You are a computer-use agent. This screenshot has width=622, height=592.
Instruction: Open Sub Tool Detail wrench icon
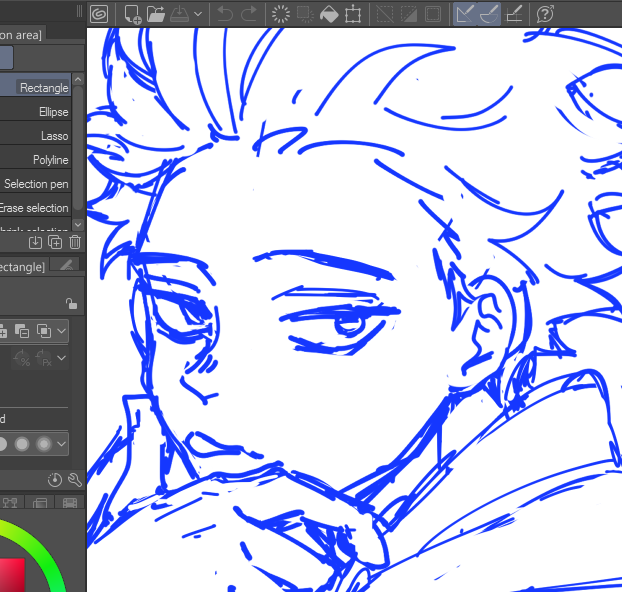click(75, 480)
